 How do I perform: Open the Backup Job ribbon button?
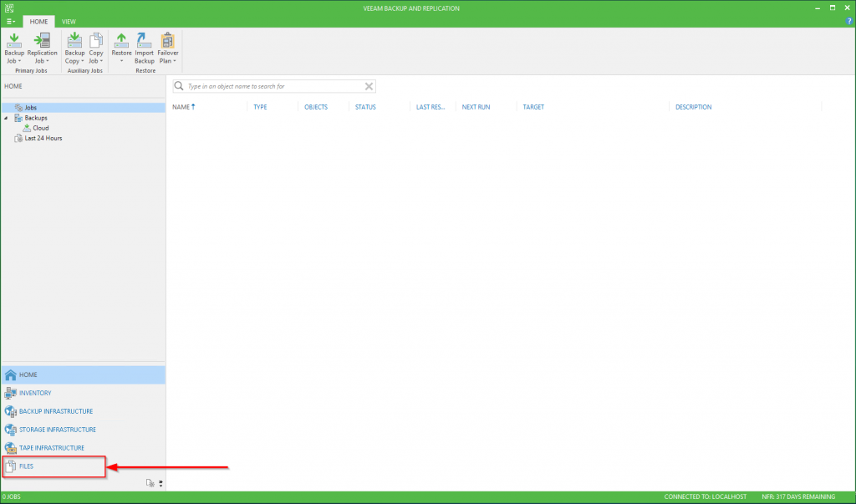(14, 48)
